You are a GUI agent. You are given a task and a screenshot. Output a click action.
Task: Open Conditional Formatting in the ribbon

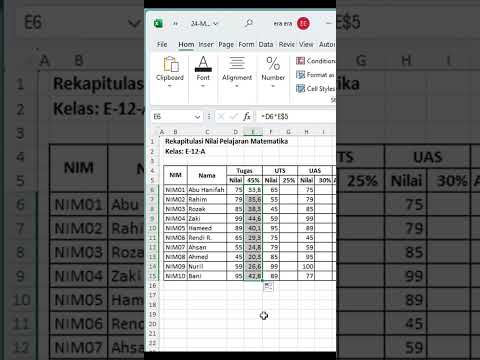pyautogui.click(x=316, y=61)
